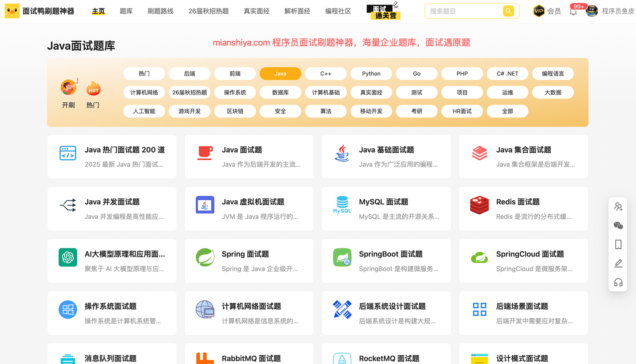
Task: Click the WeChat icon in right sidebar
Action: (x=618, y=225)
